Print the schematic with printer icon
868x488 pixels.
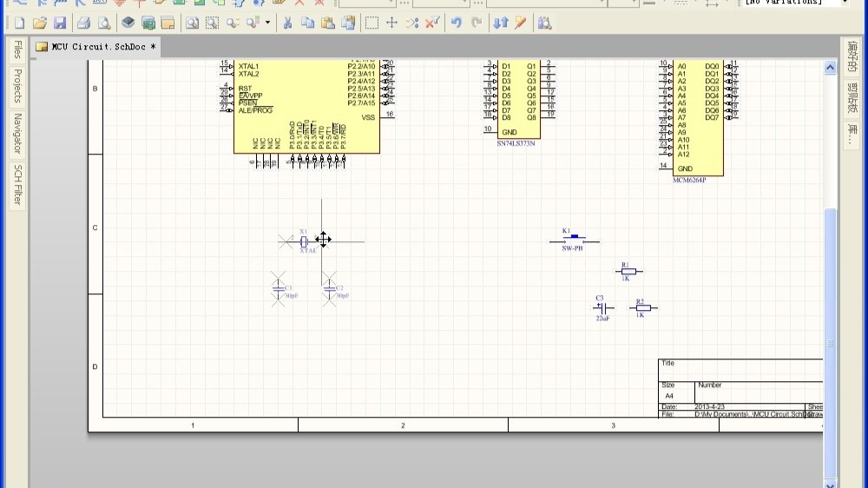point(83,23)
